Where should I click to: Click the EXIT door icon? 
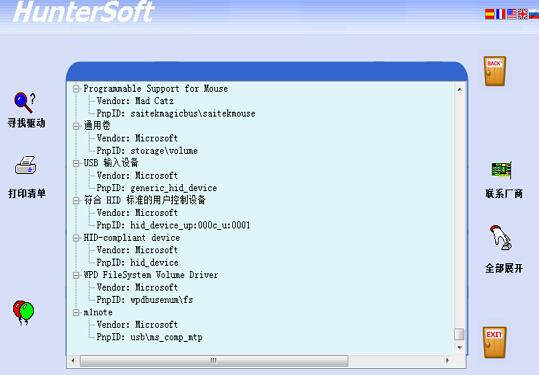(x=495, y=342)
